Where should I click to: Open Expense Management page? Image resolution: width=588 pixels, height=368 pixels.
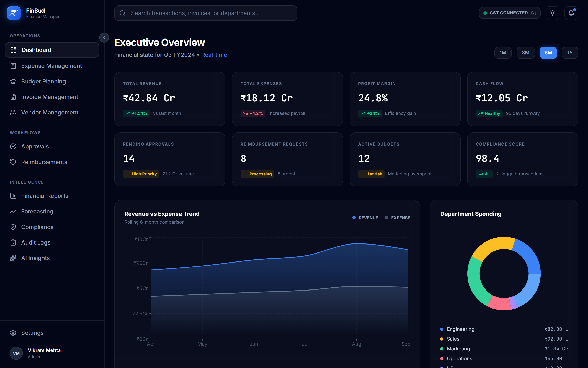tap(52, 66)
